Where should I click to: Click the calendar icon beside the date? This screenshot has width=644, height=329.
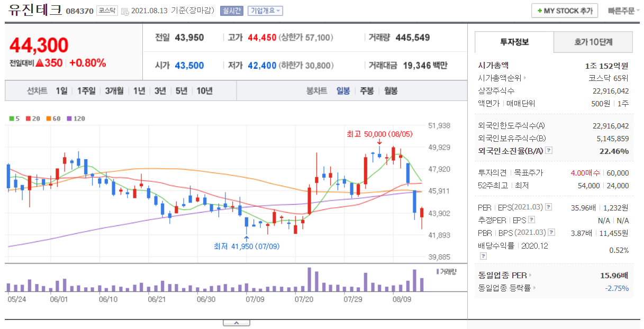124,11
